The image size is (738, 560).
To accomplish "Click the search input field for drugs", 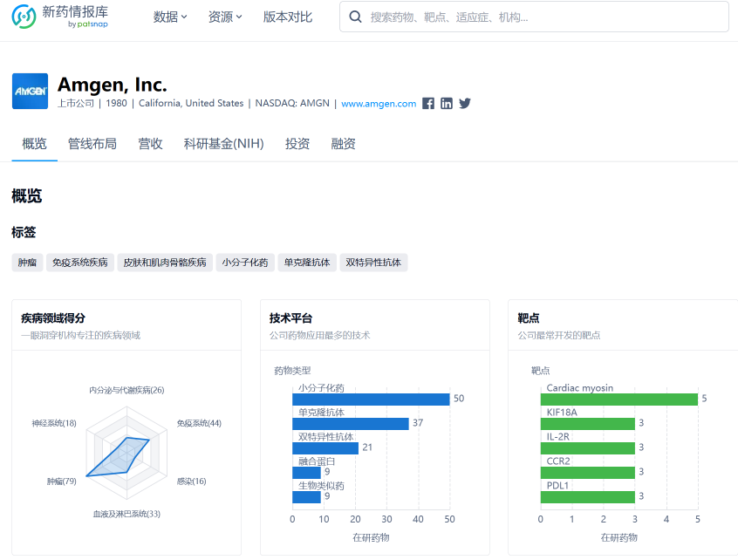I will pyautogui.click(x=541, y=17).
